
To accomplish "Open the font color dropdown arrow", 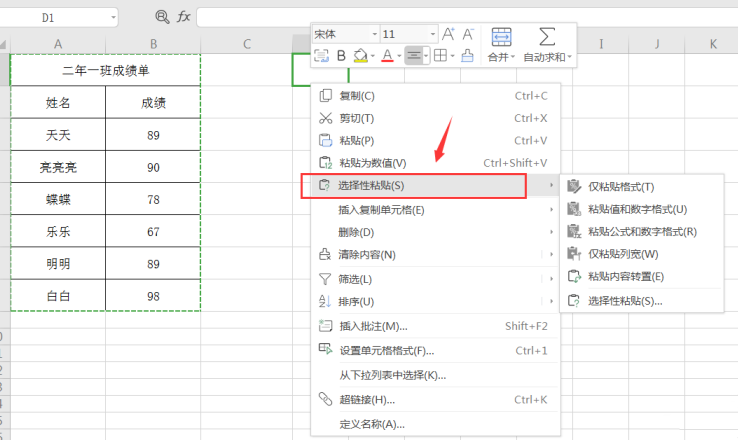I will pyautogui.click(x=399, y=56).
